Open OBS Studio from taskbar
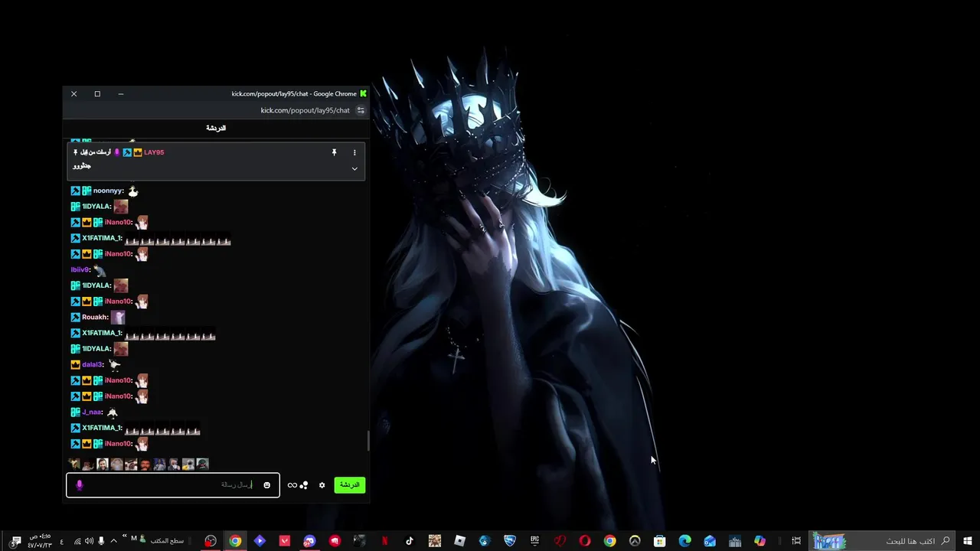Screen dimensions: 980x551 pyautogui.click(x=211, y=540)
